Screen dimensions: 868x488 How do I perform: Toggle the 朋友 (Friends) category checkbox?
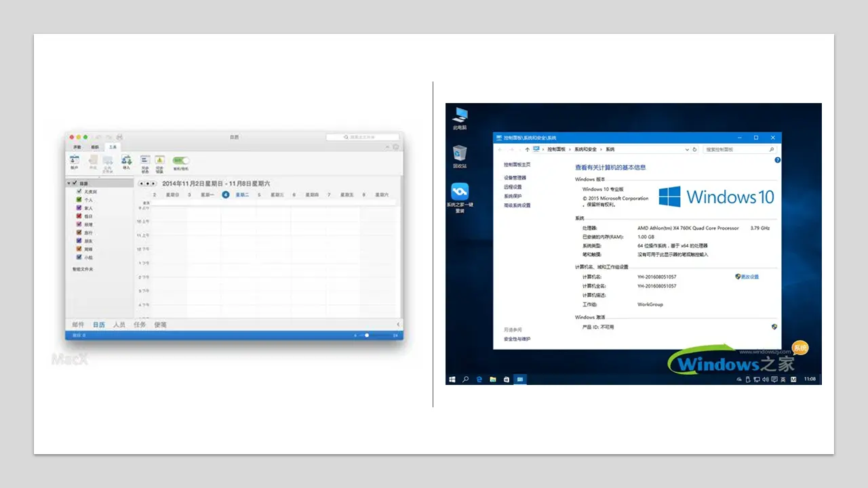pos(79,241)
